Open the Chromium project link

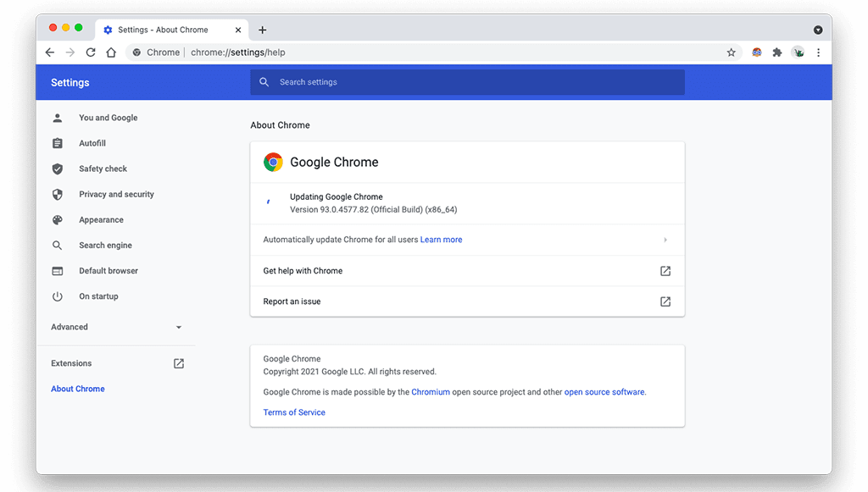click(x=431, y=392)
